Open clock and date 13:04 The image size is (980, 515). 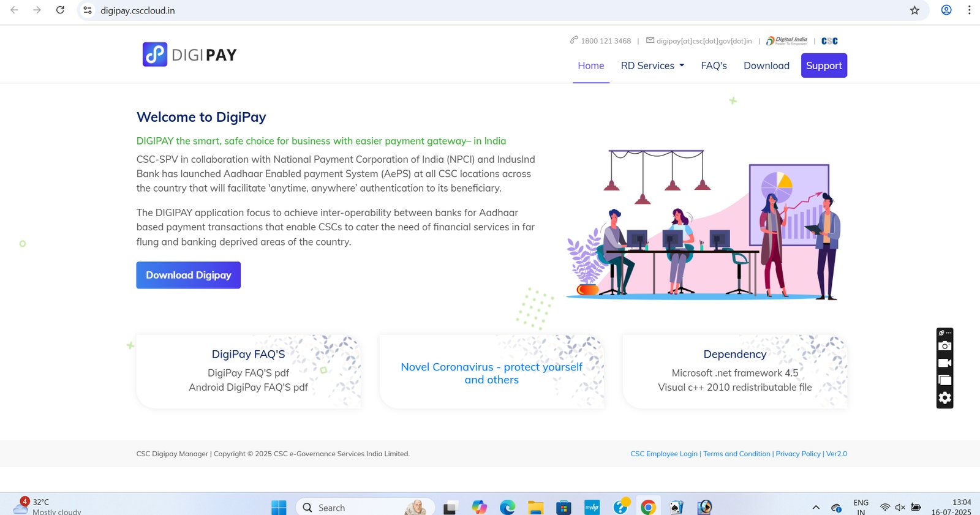[951, 507]
